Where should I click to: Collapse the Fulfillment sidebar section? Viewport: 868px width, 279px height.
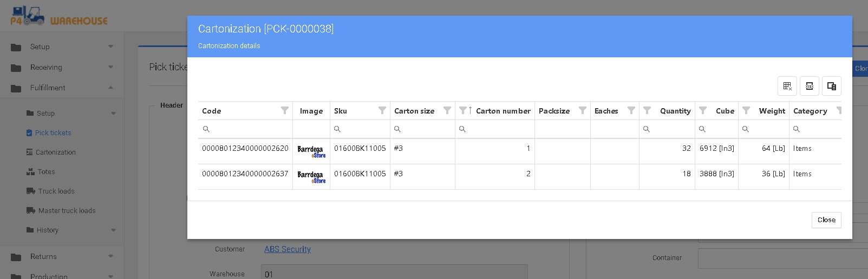pyautogui.click(x=62, y=88)
